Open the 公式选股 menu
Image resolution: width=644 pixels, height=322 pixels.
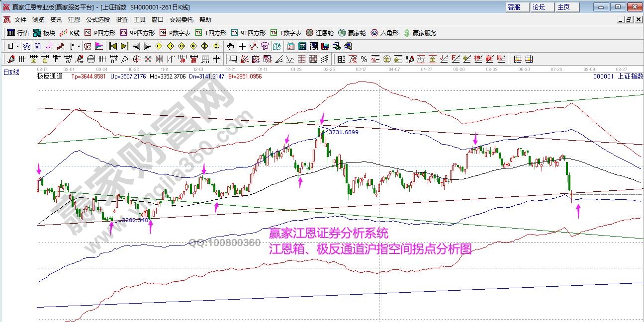tap(98, 20)
